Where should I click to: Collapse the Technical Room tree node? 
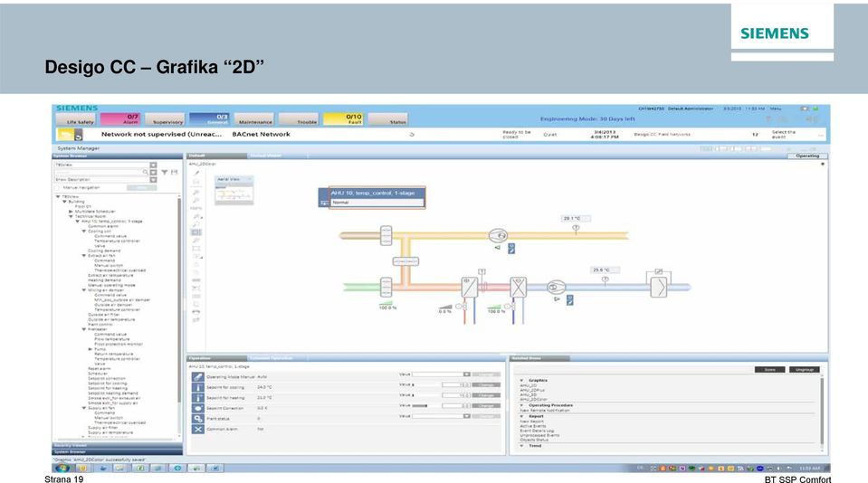coord(71,216)
